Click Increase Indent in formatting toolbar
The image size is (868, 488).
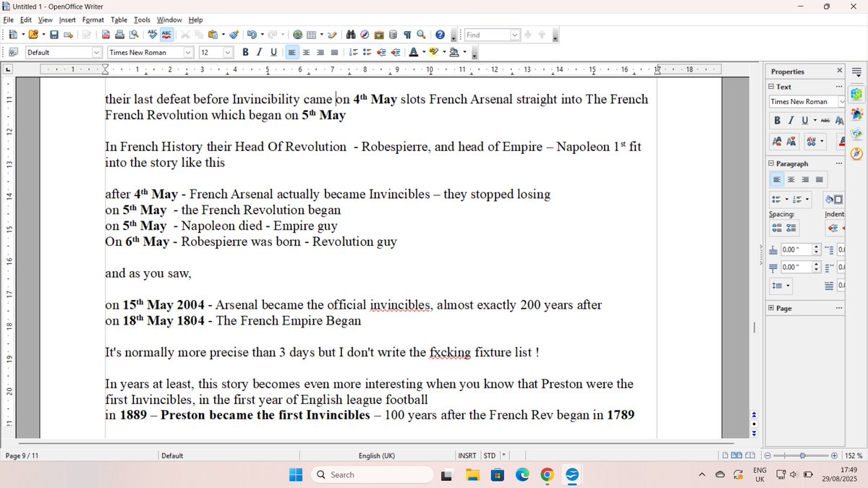coord(395,52)
